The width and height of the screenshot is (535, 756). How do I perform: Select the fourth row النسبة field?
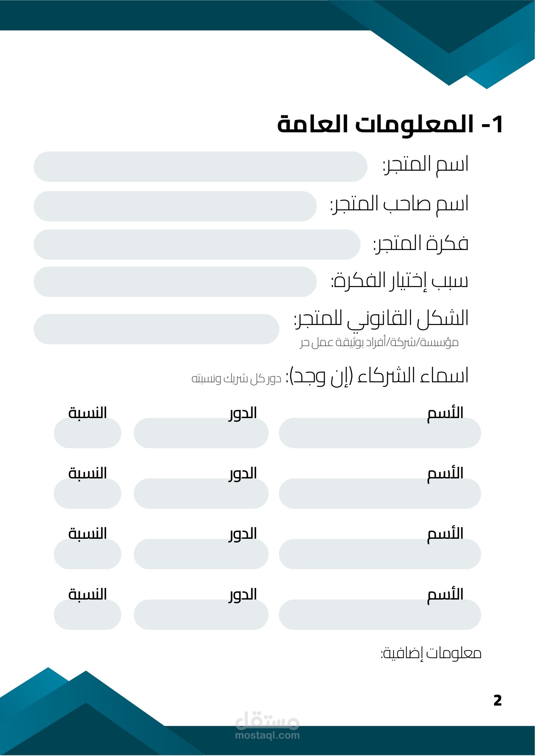[88, 615]
